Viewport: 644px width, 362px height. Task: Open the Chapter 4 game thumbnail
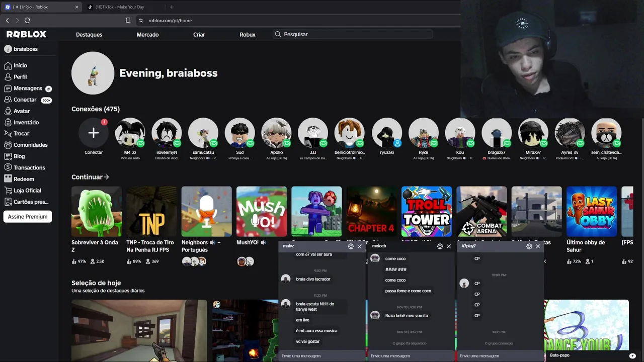pyautogui.click(x=371, y=212)
